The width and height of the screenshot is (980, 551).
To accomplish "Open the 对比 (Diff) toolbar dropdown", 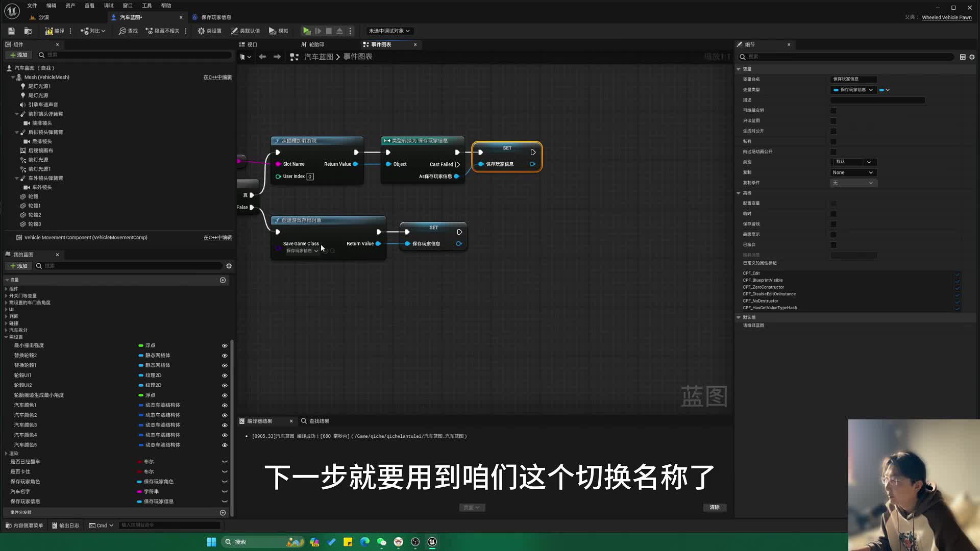I will point(93,31).
